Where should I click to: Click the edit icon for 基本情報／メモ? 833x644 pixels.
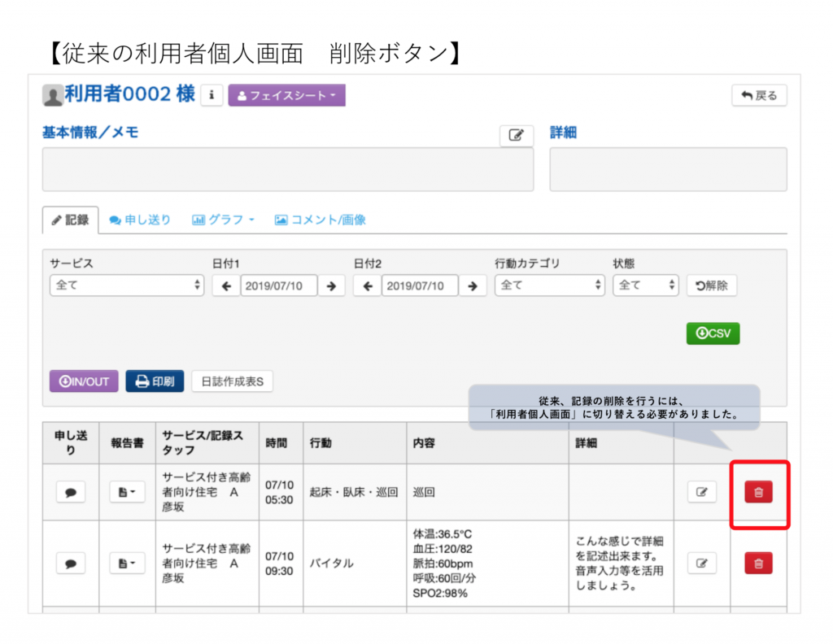(516, 136)
